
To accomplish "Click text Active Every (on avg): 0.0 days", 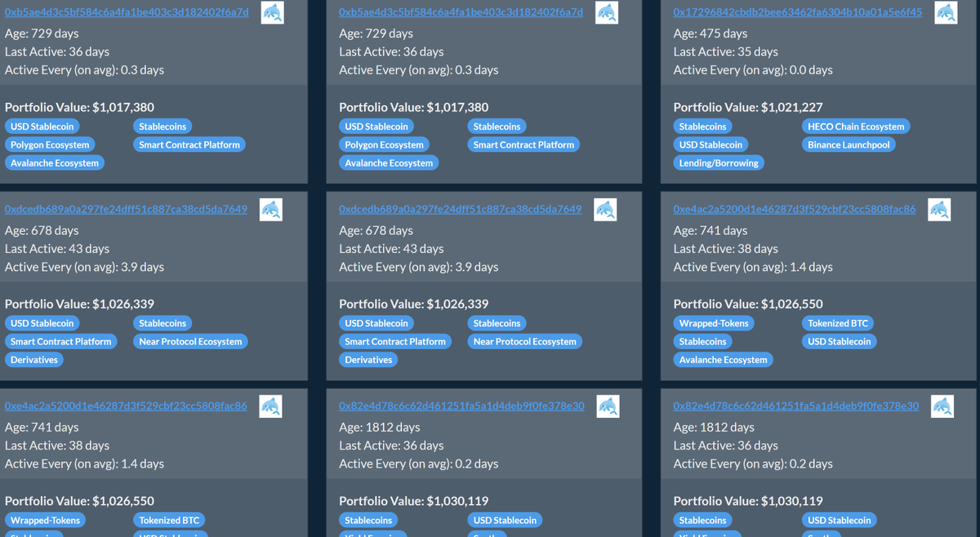I will 753,70.
